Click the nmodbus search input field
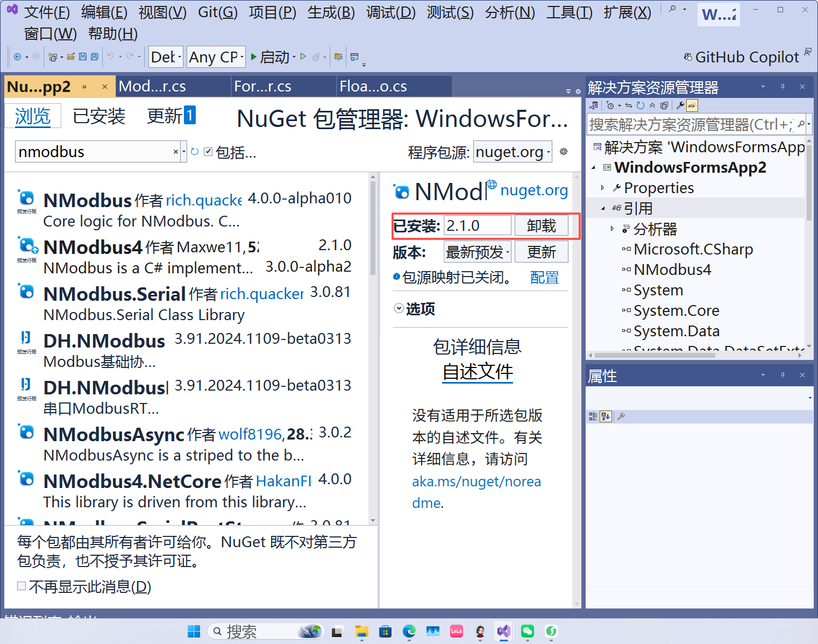Viewport: 818px width, 644px height. 94,152
